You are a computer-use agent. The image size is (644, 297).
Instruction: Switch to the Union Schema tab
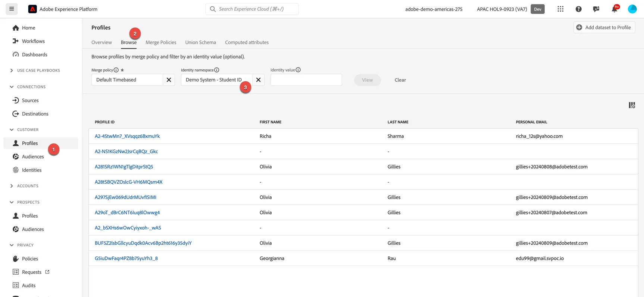(x=201, y=42)
